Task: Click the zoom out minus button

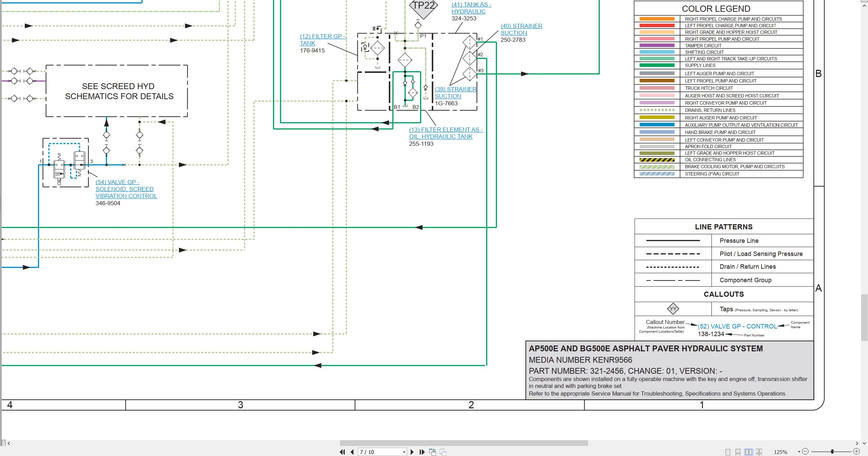Action: tap(805, 452)
